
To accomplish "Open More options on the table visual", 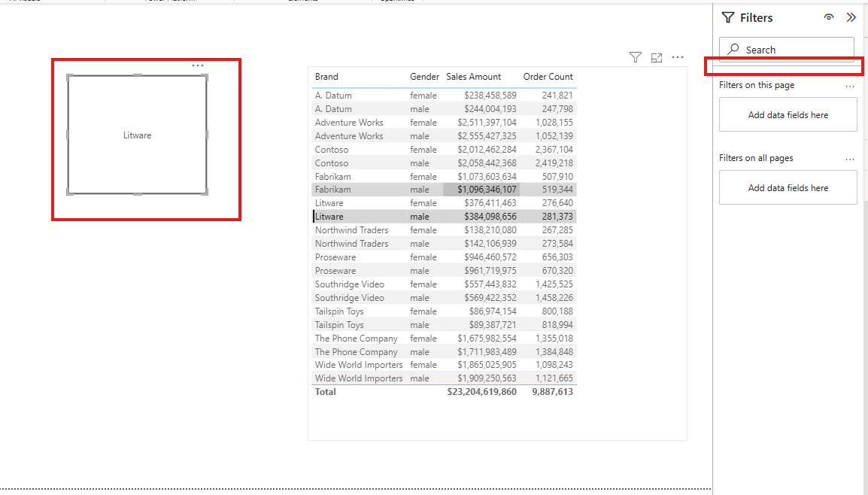I will (x=678, y=57).
